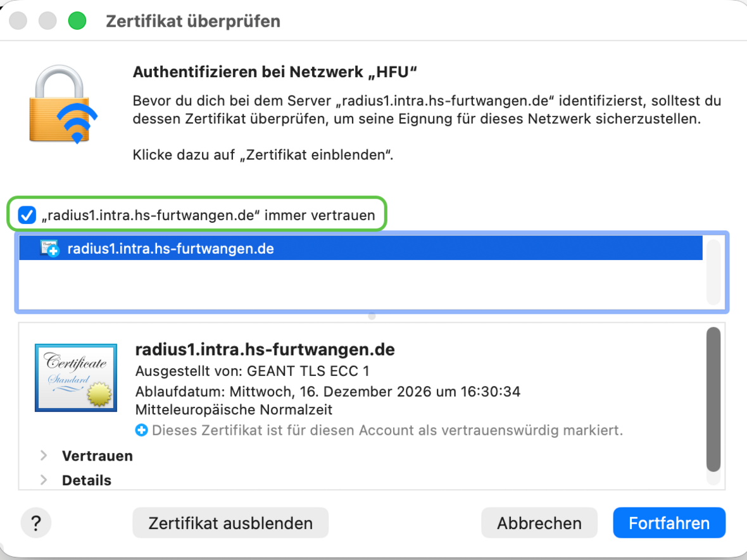Expand the Details section chevron
The height and width of the screenshot is (560, 747).
point(44,480)
